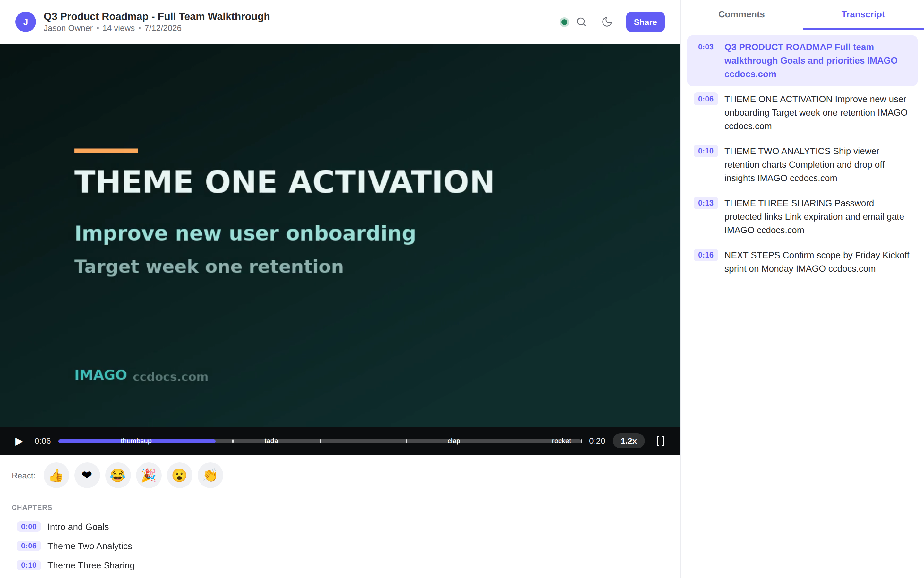924x578 pixels.
Task: Enter fullscreen with the bracket icon
Action: click(x=660, y=441)
